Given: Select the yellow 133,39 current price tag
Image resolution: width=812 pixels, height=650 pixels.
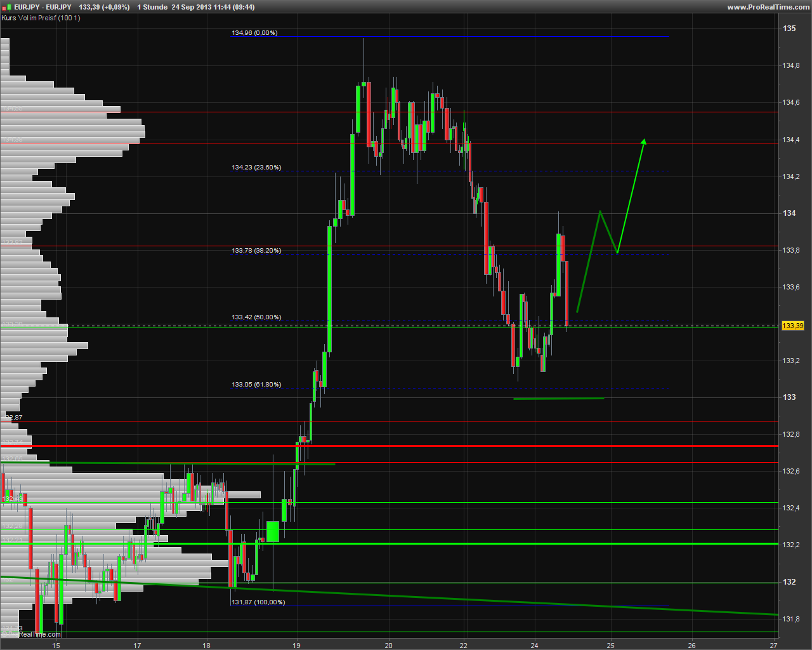Looking at the screenshot, I should pyautogui.click(x=792, y=326).
